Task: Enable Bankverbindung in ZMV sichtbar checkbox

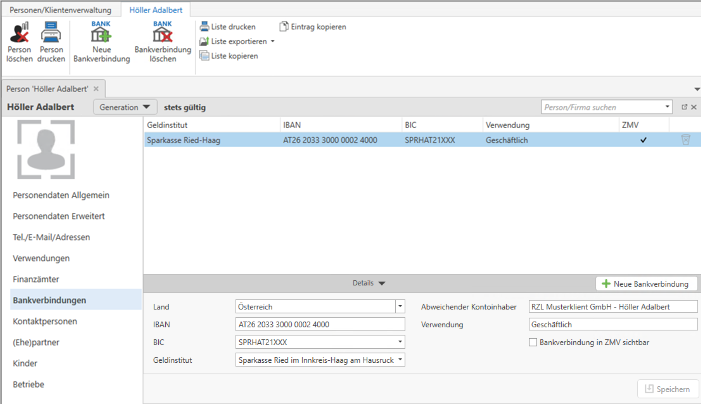Action: pos(533,342)
